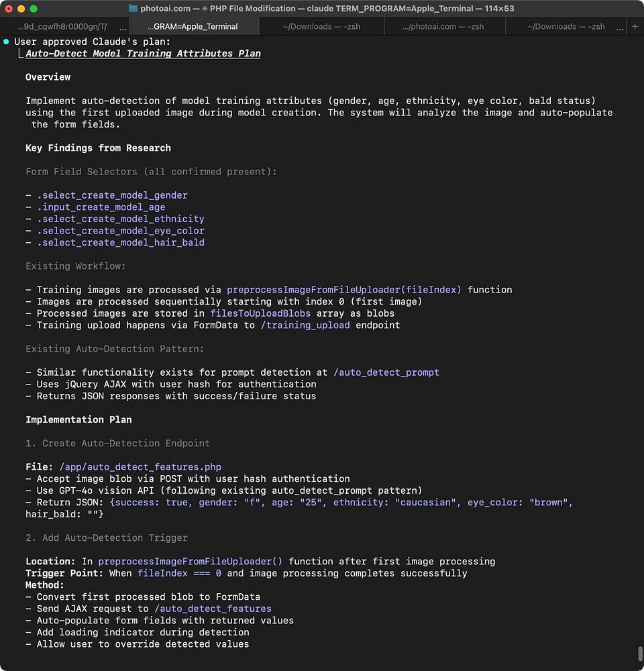The width and height of the screenshot is (644, 671).
Task: Click 'Form Field Selectors (all confirmed present):'
Action: click(x=151, y=172)
